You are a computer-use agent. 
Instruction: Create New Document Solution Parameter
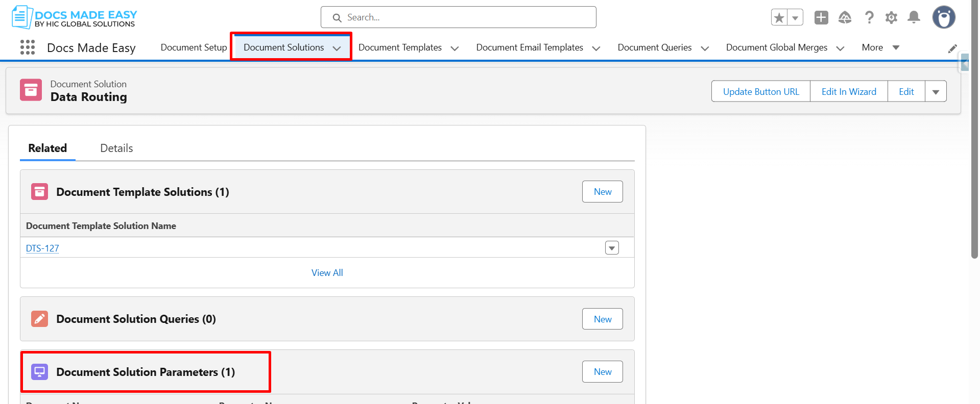[603, 372]
